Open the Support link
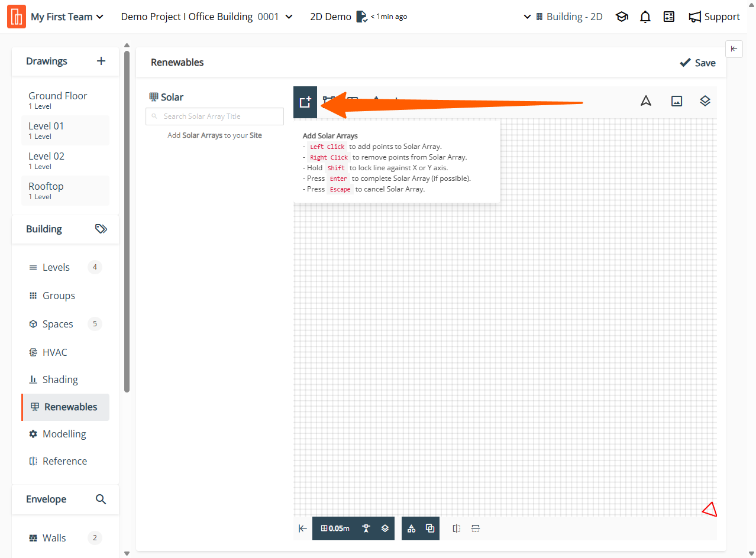The image size is (756, 558). pos(714,17)
